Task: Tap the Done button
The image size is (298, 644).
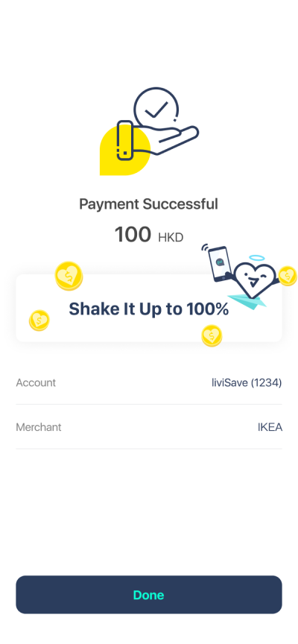Action: click(148, 594)
